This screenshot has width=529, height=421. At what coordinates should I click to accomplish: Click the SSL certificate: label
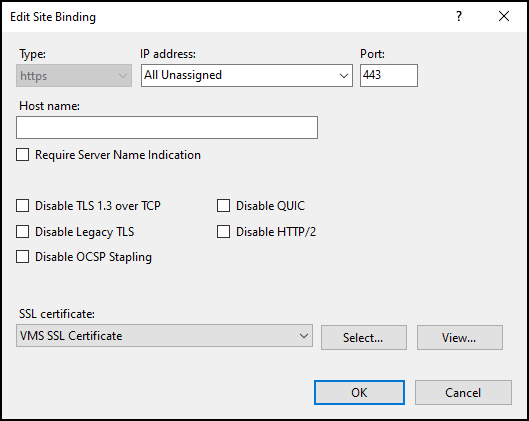57,314
